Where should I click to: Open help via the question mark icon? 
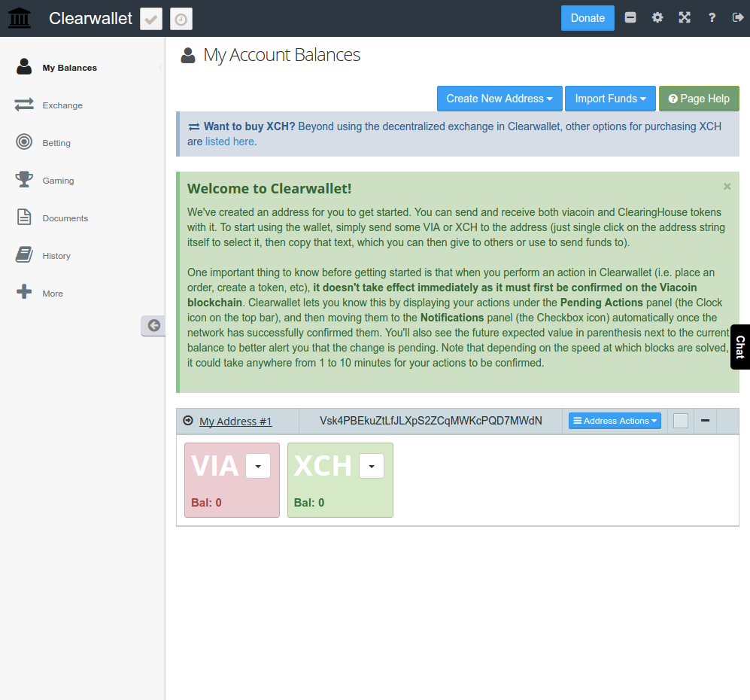[x=712, y=18]
